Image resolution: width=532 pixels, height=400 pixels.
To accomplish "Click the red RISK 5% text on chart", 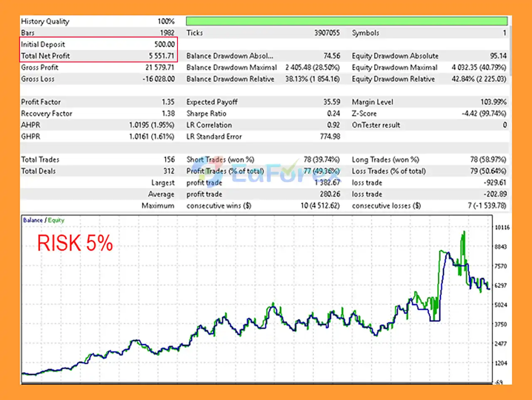I will [x=75, y=243].
